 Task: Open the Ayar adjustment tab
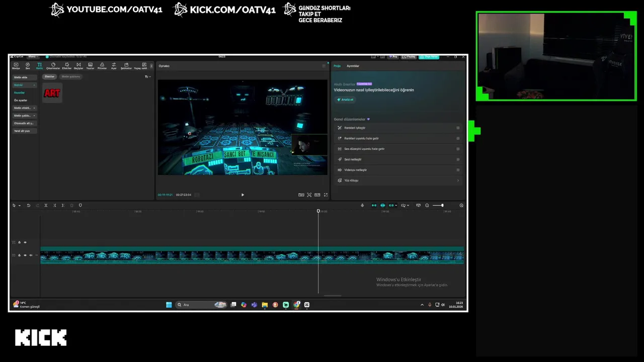pyautogui.click(x=114, y=66)
